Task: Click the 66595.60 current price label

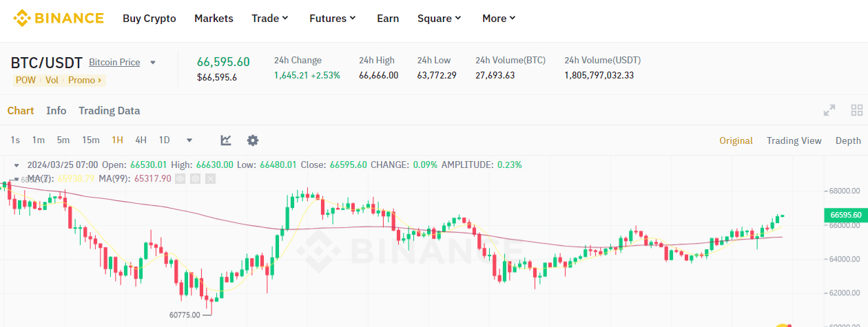Action: [x=845, y=215]
